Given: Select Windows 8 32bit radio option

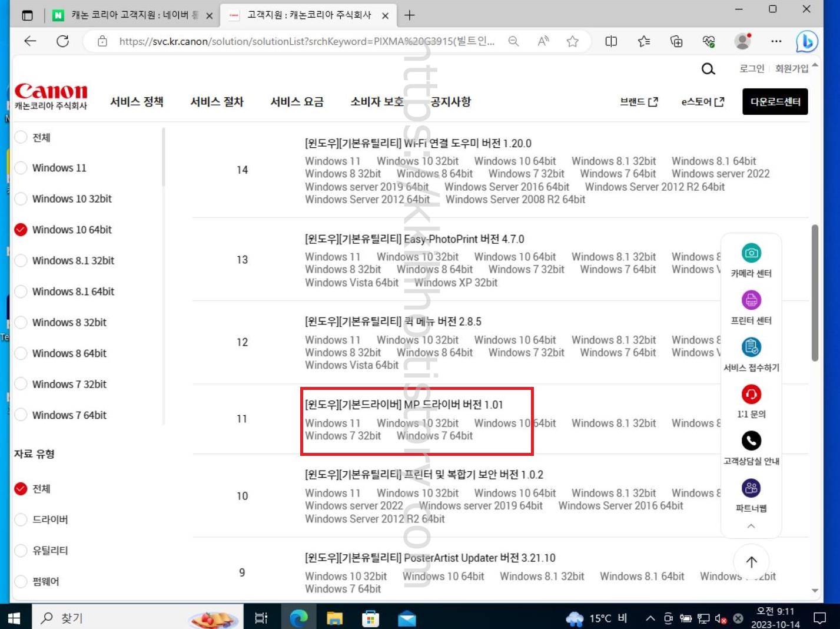Looking at the screenshot, I should 21,322.
